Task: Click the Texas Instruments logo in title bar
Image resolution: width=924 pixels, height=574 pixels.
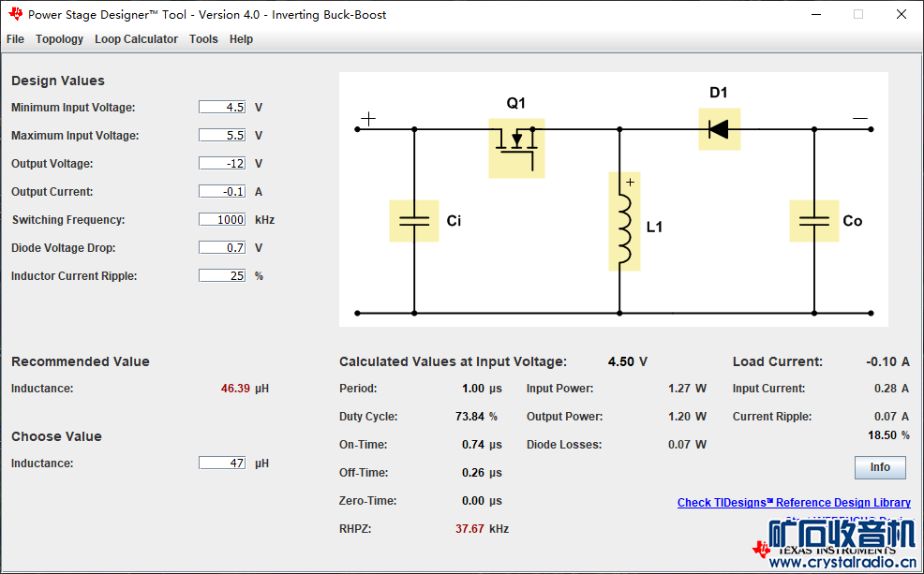Action: [x=15, y=14]
